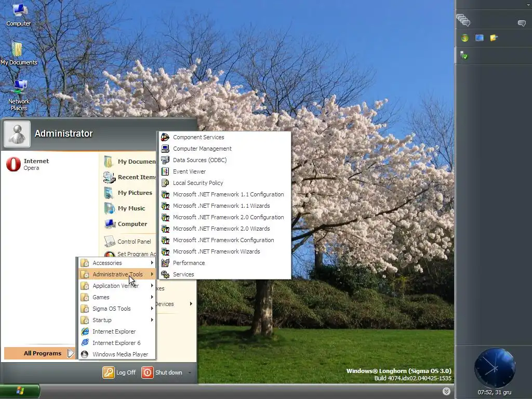Click the All Programs button
This screenshot has height=399, width=532.
39,353
